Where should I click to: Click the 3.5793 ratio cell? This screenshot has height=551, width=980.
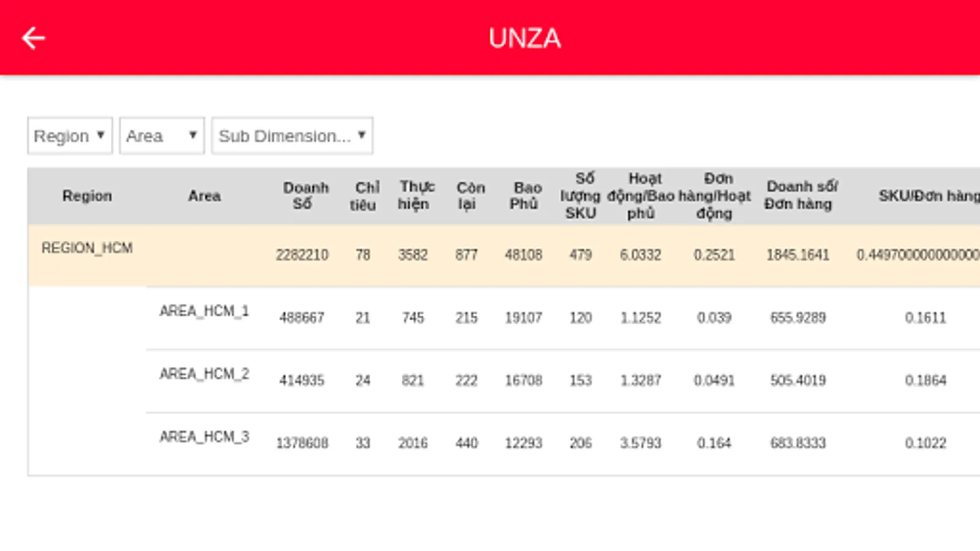pos(641,443)
